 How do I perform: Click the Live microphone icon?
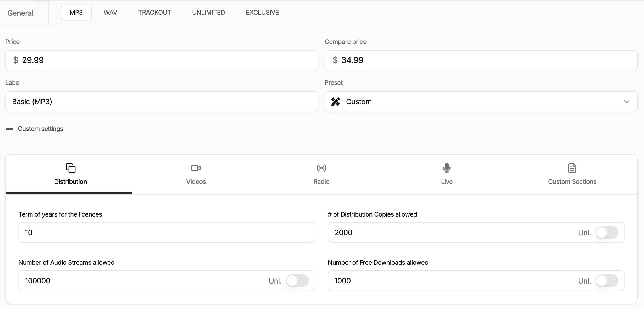(x=447, y=168)
